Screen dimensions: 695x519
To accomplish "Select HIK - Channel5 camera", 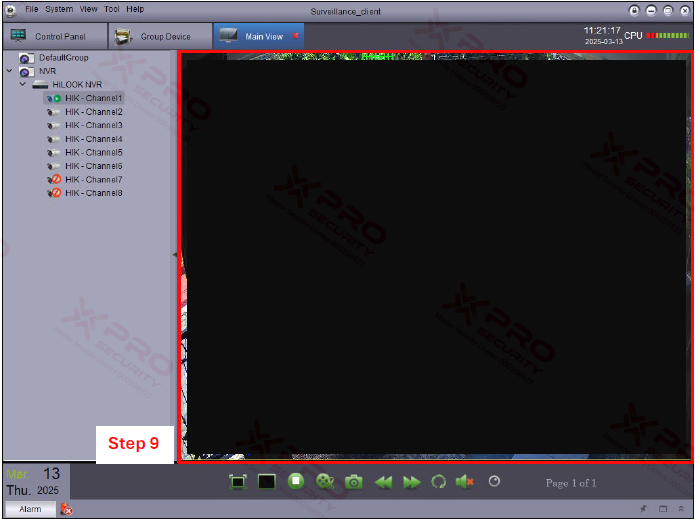I will [x=94, y=152].
